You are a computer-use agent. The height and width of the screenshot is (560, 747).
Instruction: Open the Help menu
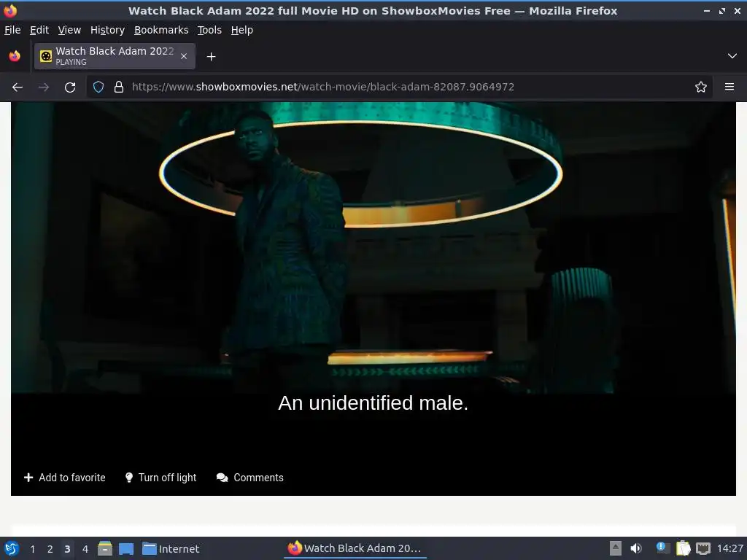(x=242, y=30)
